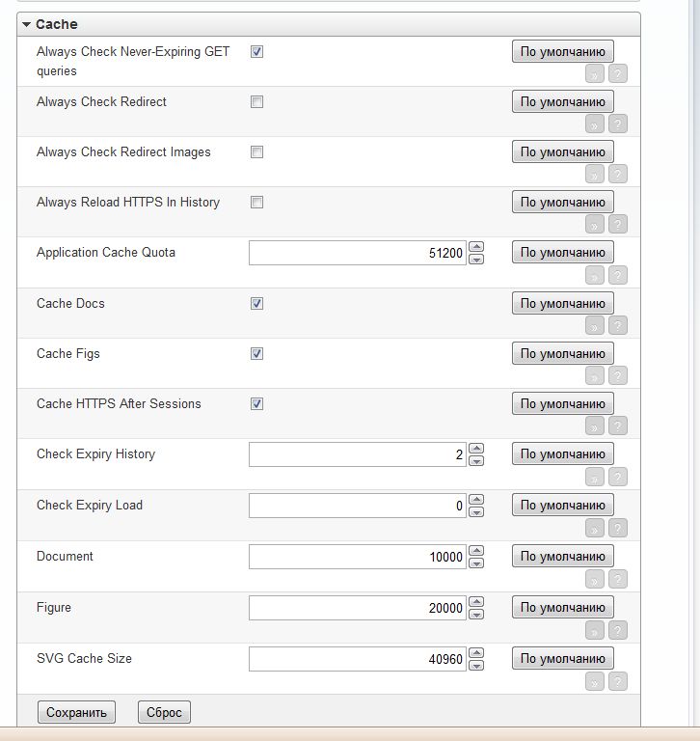Toggle Always Check Redirect Images checkbox
This screenshot has height=741, width=700.
pos(256,151)
